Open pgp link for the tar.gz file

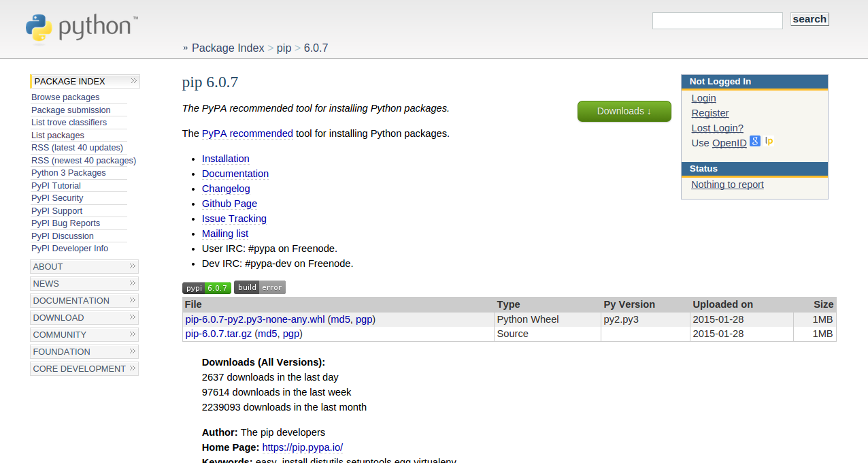[x=291, y=334]
